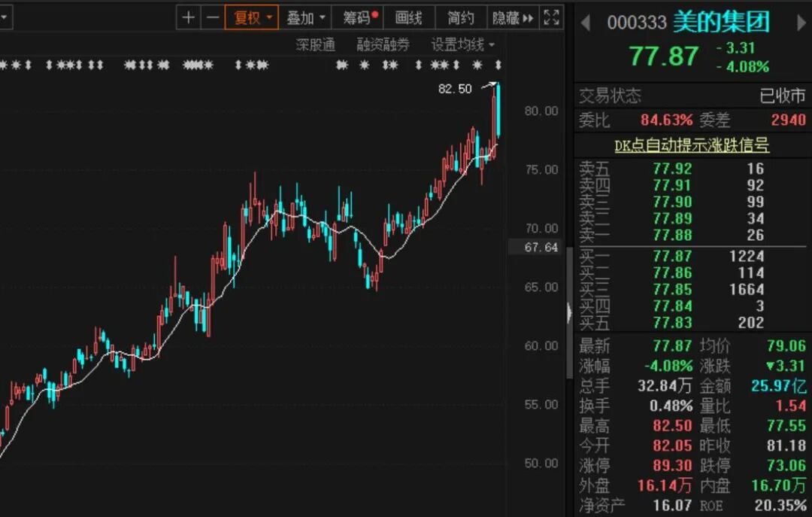The height and width of the screenshot is (517, 812).
Task: Select the 画线 drawing tool
Action: [408, 17]
